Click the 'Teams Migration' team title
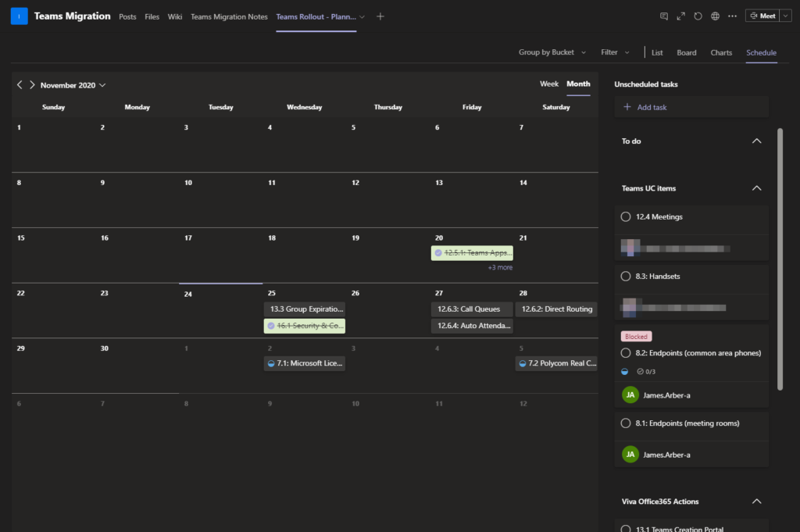 point(73,16)
